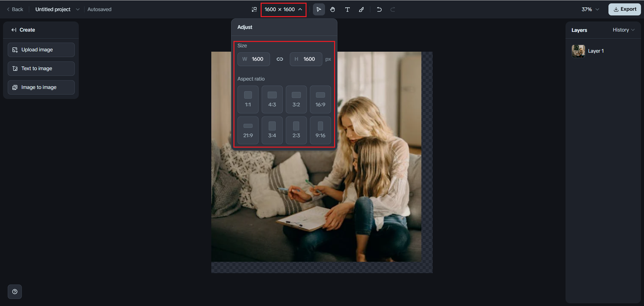Select the brush tool
Viewport: 644px width, 306px height.
click(361, 10)
